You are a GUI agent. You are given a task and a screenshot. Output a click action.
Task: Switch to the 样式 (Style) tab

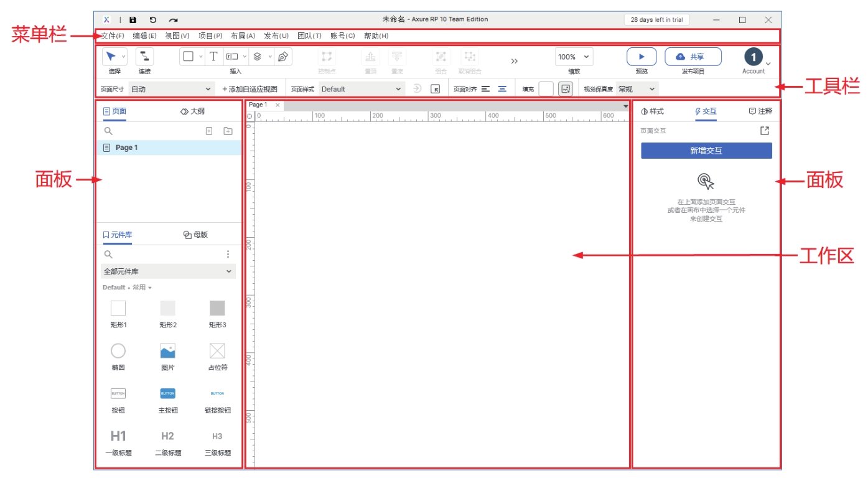coord(652,111)
